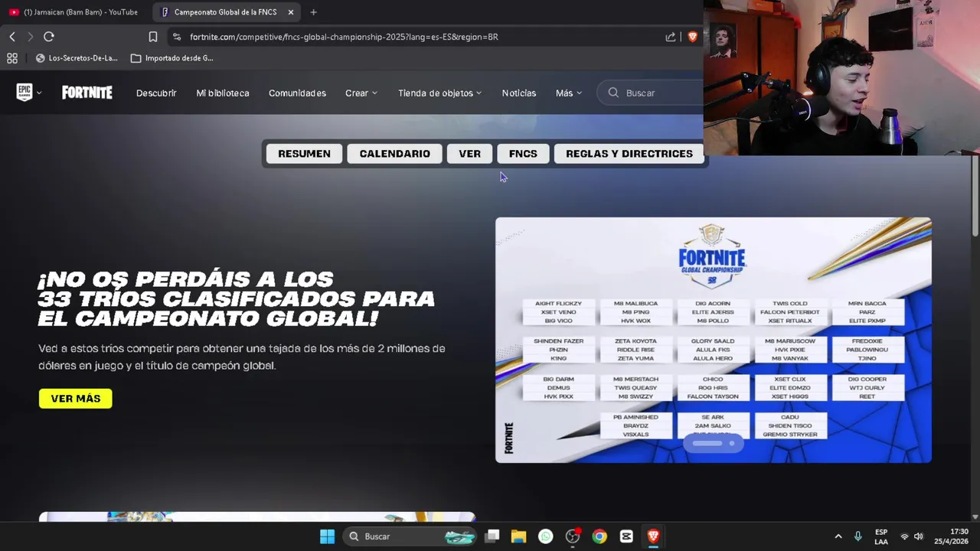Image resolution: width=980 pixels, height=551 pixels.
Task: Click the VER MÁS yellow button
Action: point(76,399)
